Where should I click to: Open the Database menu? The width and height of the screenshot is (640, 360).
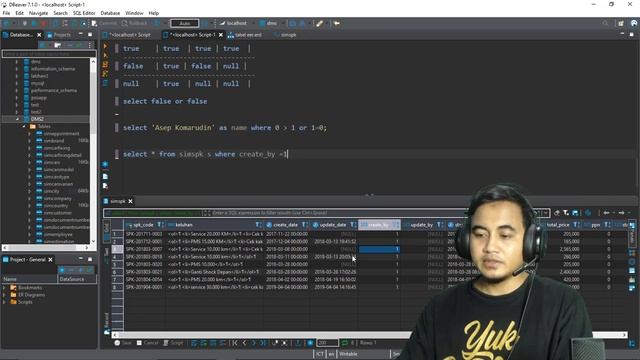coord(110,13)
